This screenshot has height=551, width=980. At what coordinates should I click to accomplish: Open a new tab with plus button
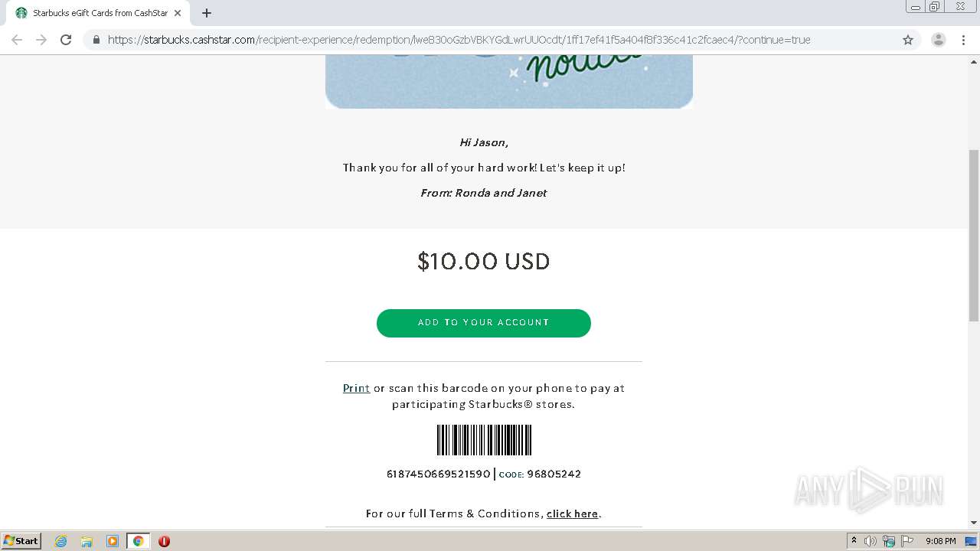click(x=207, y=13)
